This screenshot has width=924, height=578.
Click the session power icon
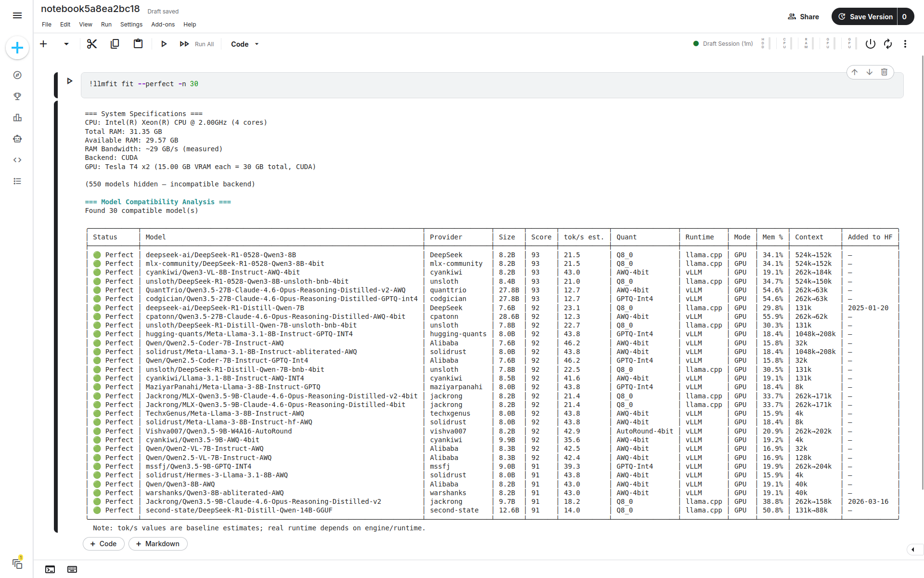click(x=870, y=44)
